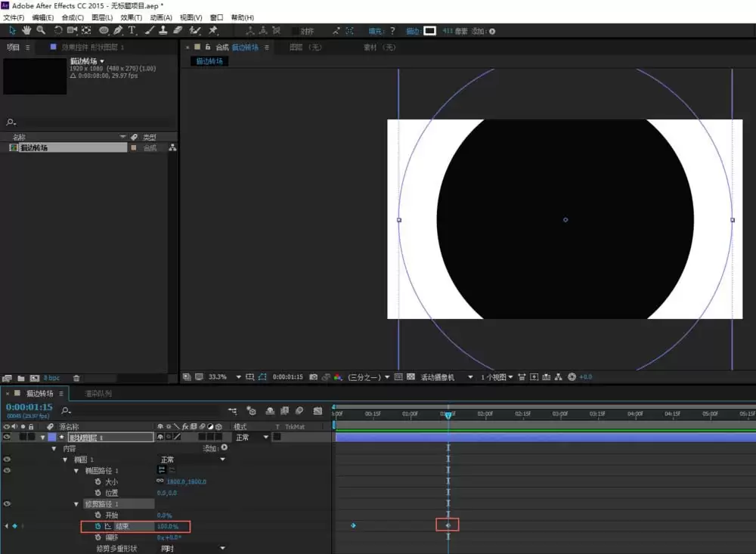Toggle visibility of Ellipse 1 group
The width and height of the screenshot is (756, 554).
[x=7, y=460]
